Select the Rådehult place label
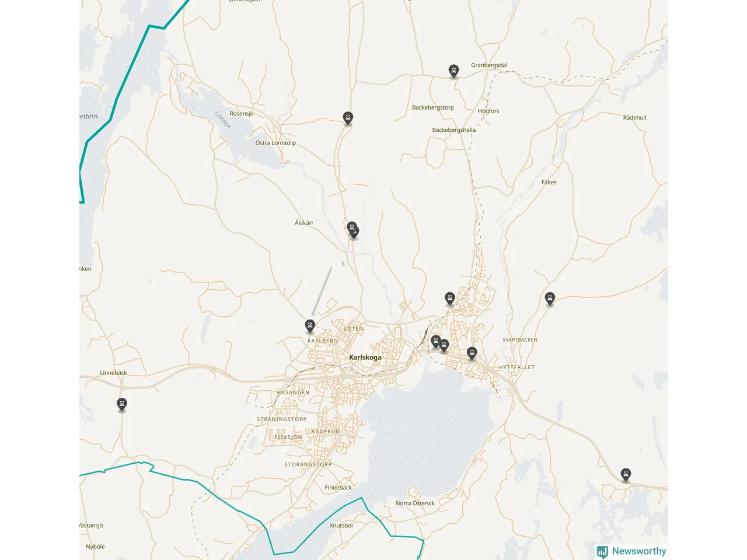Viewport: 747px width, 560px height. click(x=634, y=117)
